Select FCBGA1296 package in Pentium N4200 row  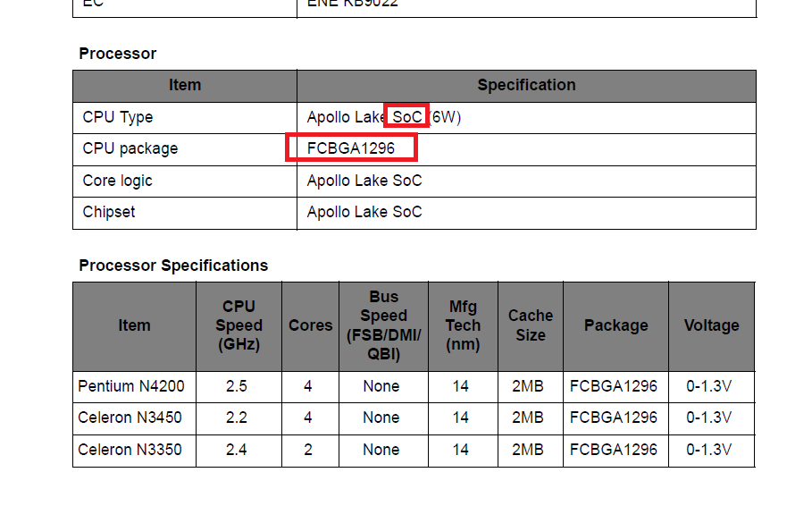tap(613, 386)
